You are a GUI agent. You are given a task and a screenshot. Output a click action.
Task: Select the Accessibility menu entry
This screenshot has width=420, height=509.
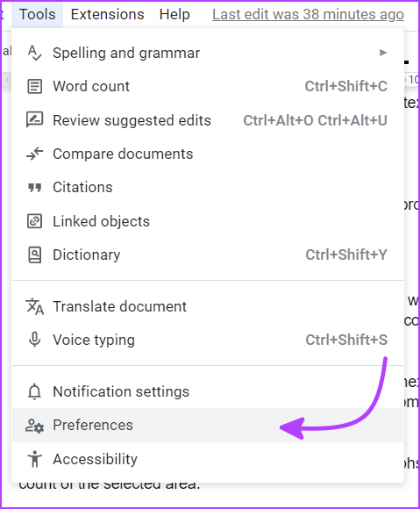point(208,459)
